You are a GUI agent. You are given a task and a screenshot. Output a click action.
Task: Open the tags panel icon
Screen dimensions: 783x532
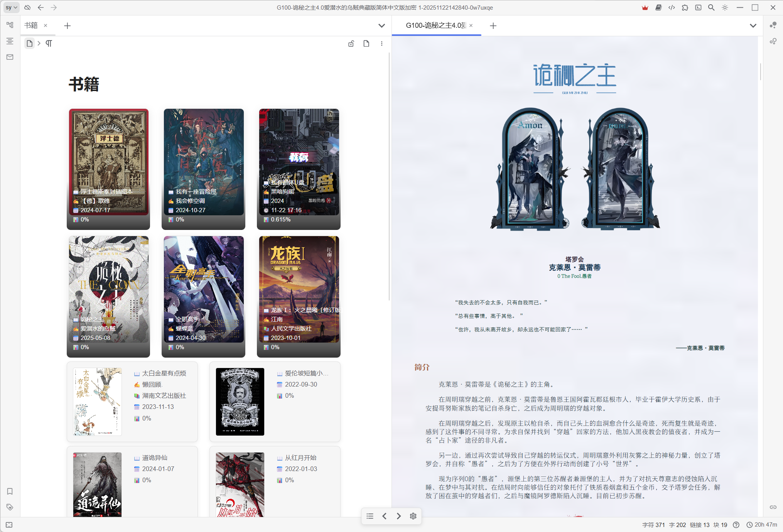click(x=10, y=507)
